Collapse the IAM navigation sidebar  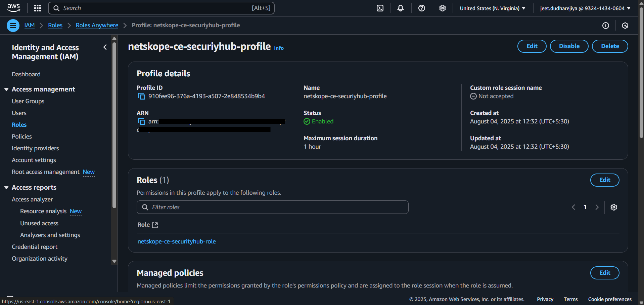(x=105, y=47)
